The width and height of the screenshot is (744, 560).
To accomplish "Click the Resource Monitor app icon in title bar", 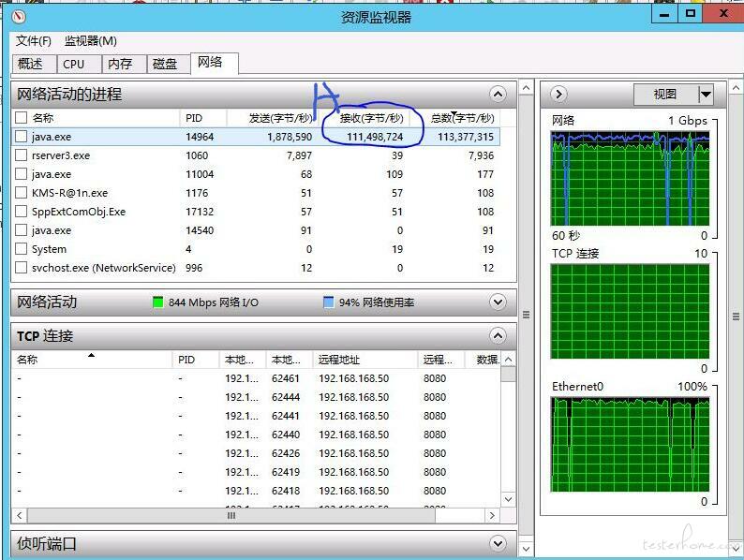I will click(18, 17).
